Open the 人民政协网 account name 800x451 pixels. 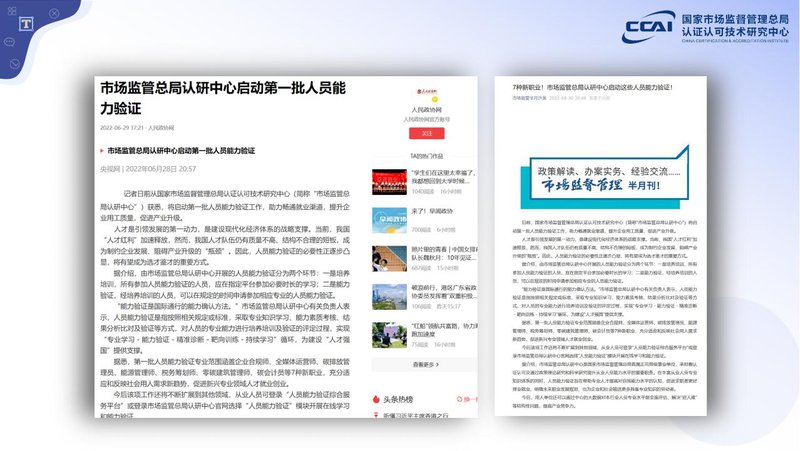pos(427,110)
